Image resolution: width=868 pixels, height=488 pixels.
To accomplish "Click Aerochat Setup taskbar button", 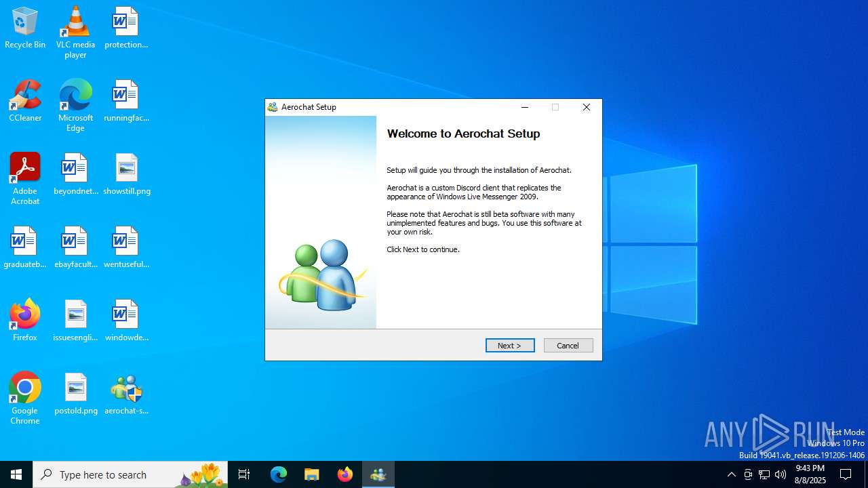I will click(x=378, y=474).
